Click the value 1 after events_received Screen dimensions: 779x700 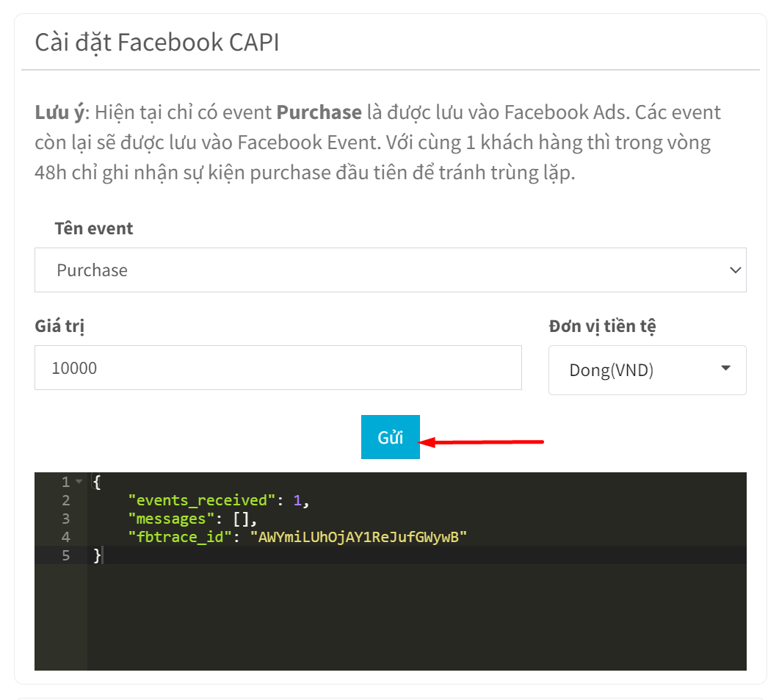tap(297, 500)
